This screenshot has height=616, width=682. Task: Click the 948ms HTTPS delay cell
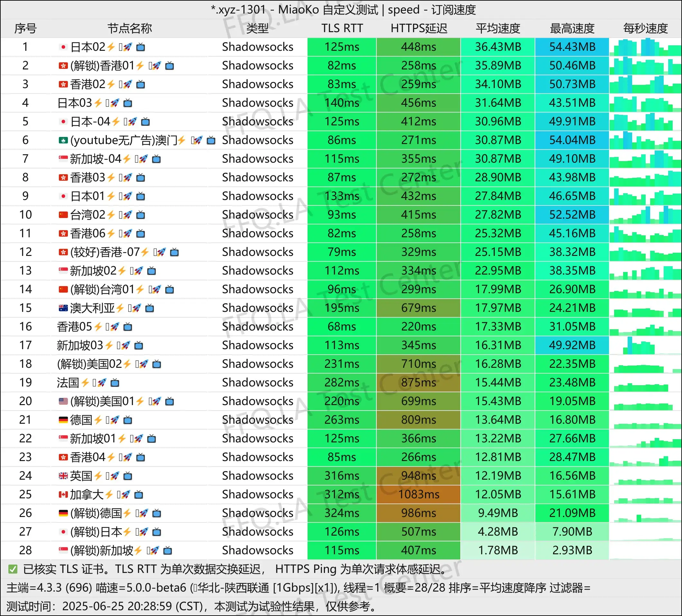(x=419, y=476)
